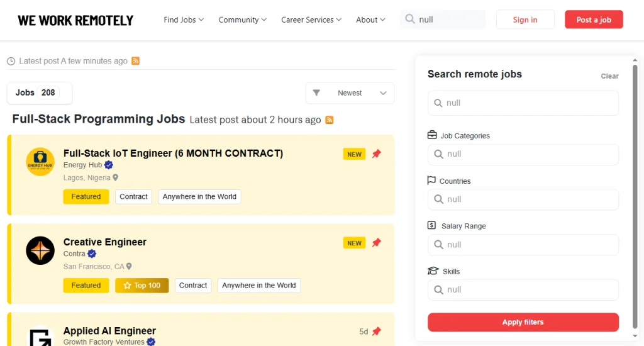Click the Top 100 star badge

tap(142, 285)
